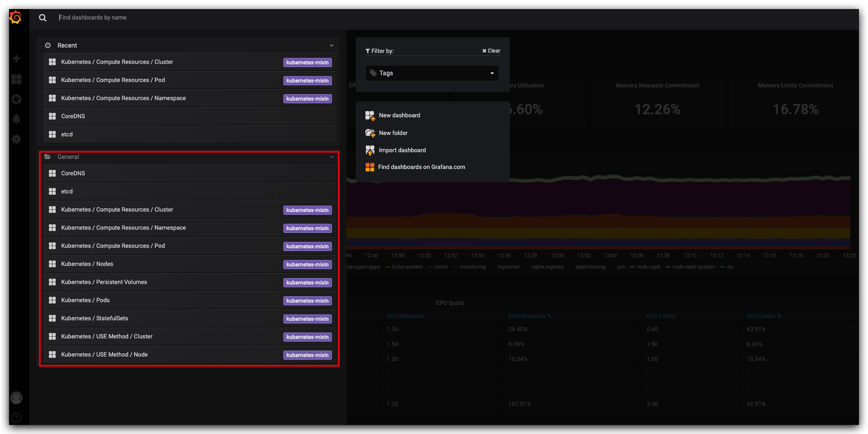Clear the dashboard filters
The width and height of the screenshot is (868, 434).
pyautogui.click(x=491, y=51)
